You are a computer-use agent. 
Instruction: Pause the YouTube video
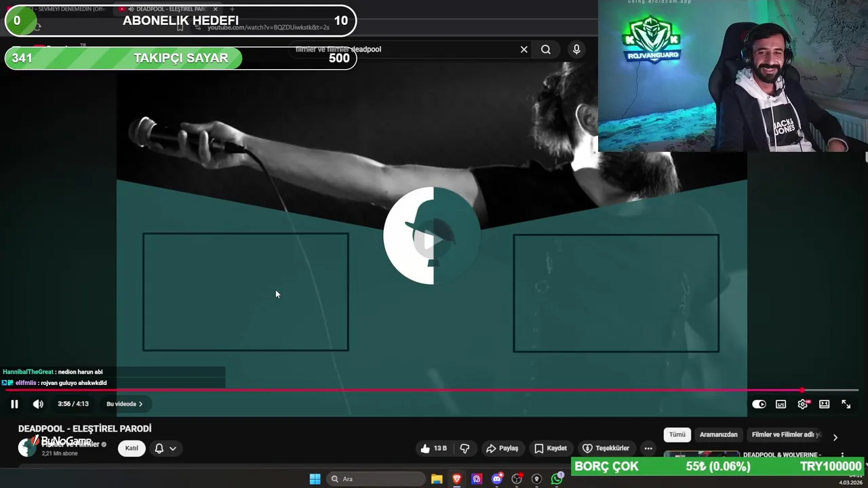[14, 404]
